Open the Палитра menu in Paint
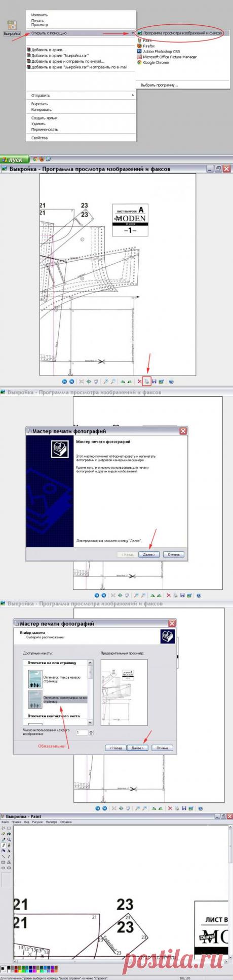 click(x=52, y=822)
